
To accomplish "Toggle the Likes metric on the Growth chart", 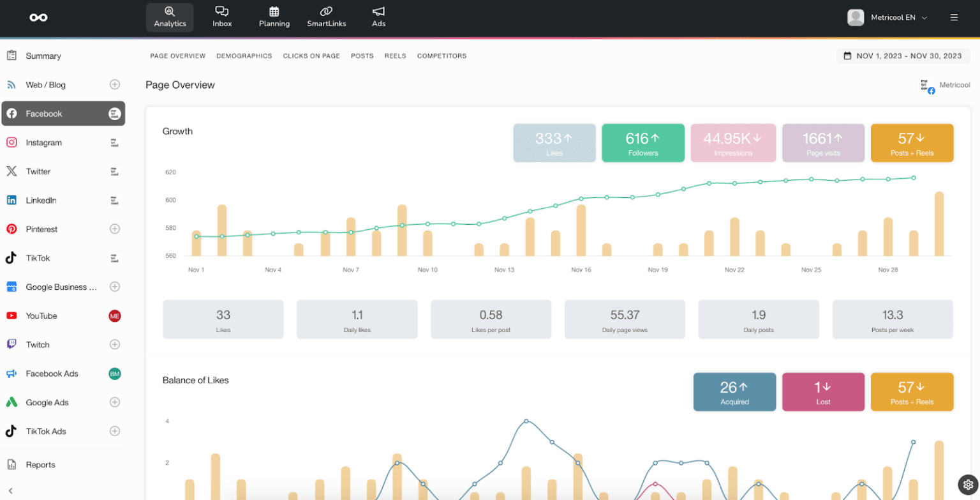I will [554, 142].
